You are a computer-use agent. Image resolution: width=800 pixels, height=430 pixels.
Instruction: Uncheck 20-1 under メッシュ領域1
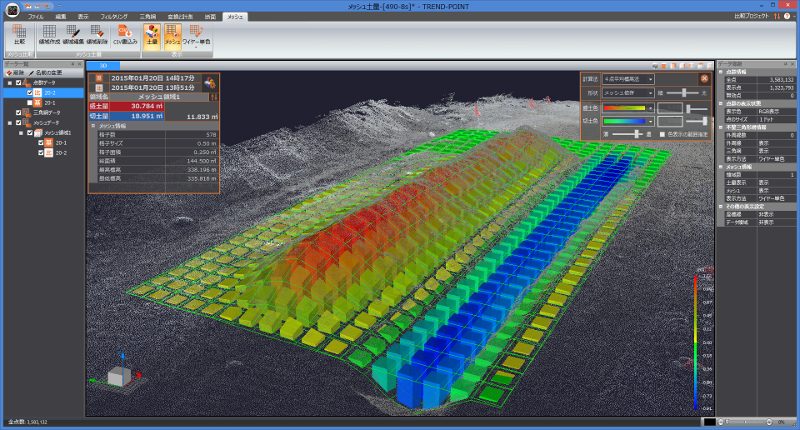coord(41,143)
